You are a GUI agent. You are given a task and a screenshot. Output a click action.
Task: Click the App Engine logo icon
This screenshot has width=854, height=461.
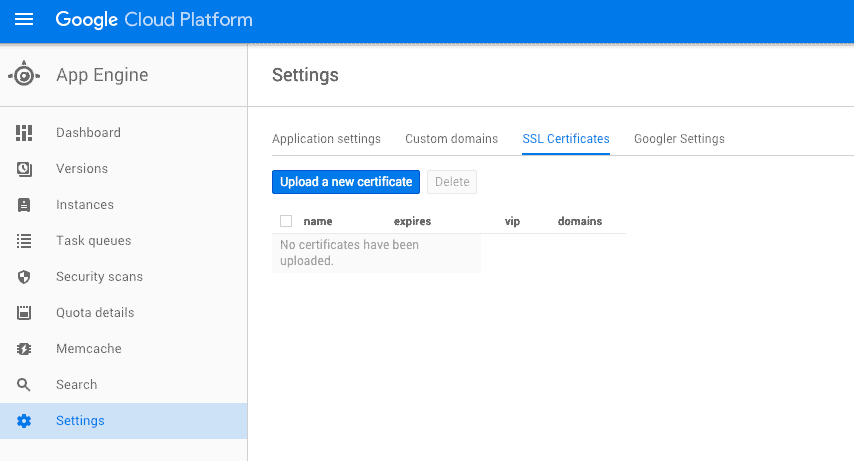coord(24,75)
